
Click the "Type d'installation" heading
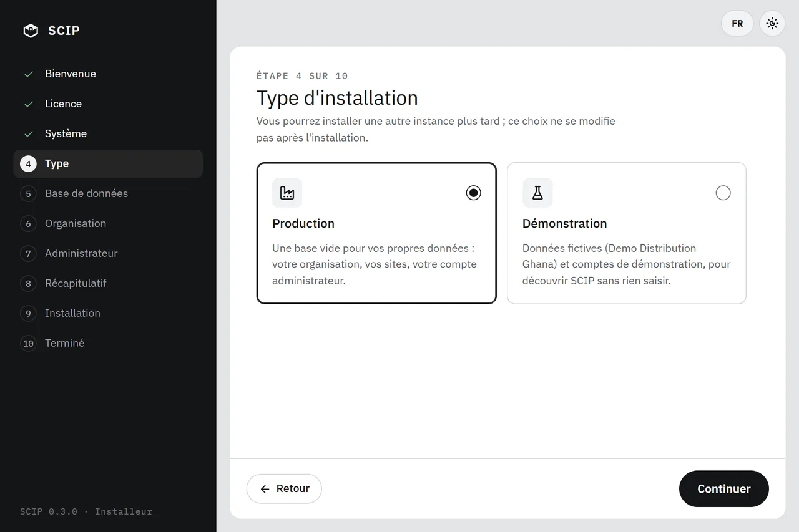point(337,98)
